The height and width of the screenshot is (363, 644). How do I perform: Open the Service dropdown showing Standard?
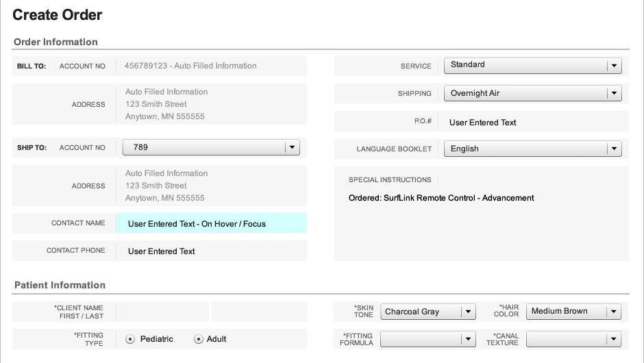tap(533, 66)
